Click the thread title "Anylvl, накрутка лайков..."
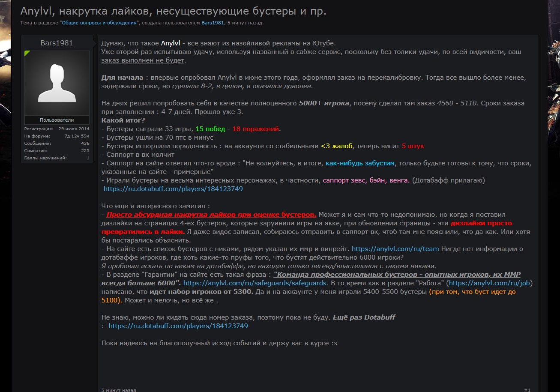Image resolution: width=560 pixels, height=392 pixels. (173, 11)
